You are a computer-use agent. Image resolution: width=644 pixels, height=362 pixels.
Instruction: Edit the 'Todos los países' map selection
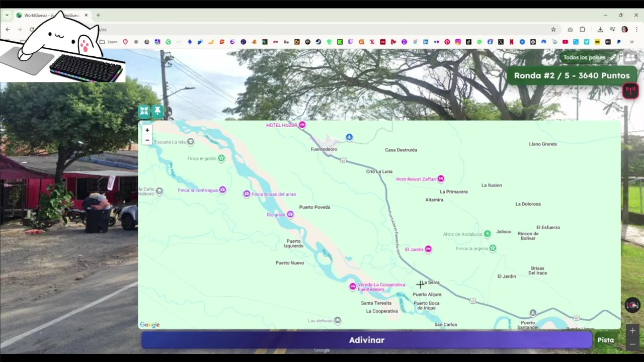click(x=589, y=57)
